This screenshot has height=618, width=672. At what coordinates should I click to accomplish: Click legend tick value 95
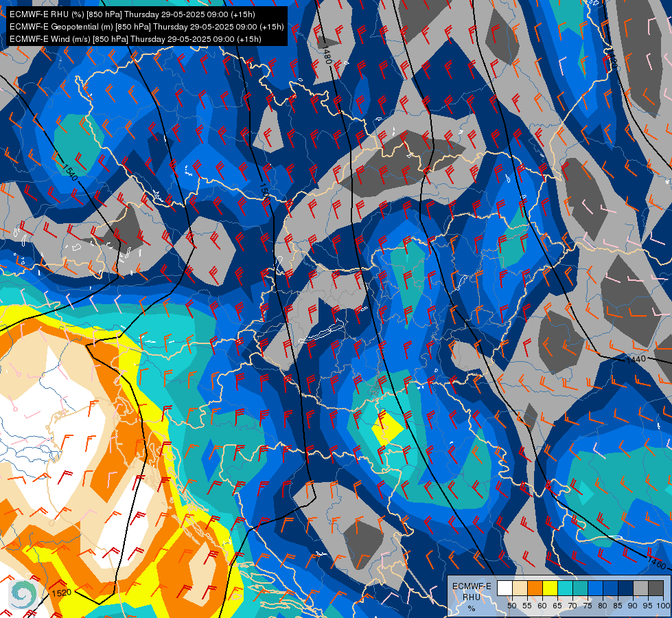click(x=647, y=606)
